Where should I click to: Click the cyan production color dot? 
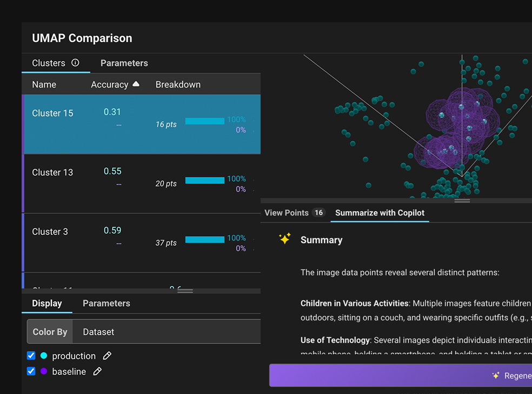click(x=44, y=356)
